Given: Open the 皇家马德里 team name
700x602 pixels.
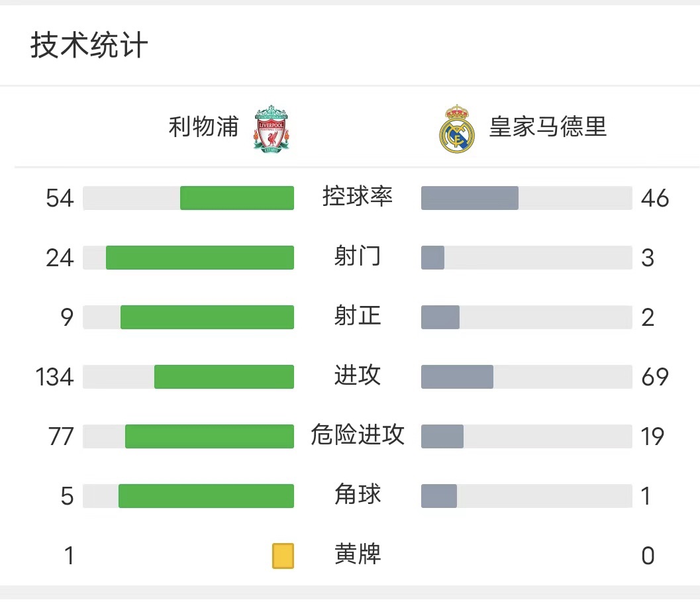Looking at the screenshot, I should click(548, 127).
